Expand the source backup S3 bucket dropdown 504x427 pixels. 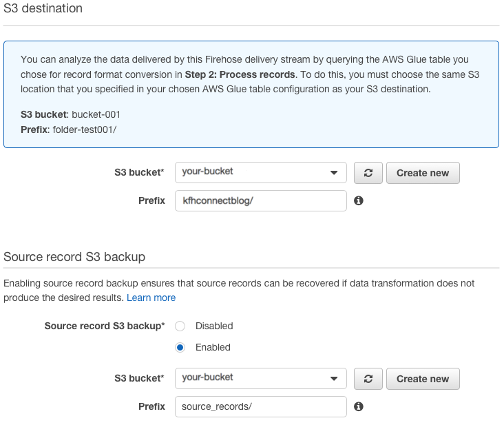pos(261,378)
